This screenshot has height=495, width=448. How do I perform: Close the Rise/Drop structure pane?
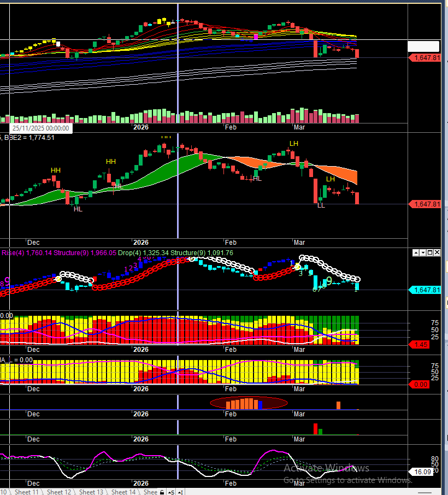[437, 252]
